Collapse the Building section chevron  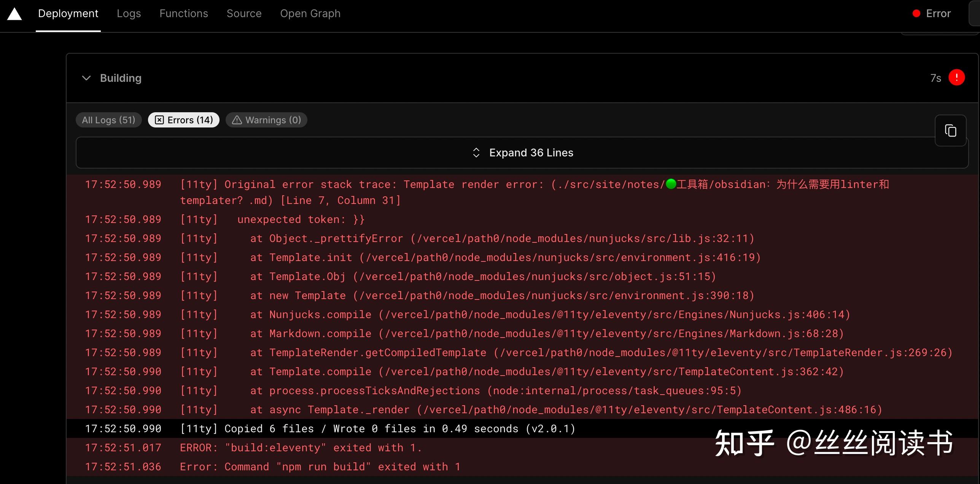coord(86,78)
